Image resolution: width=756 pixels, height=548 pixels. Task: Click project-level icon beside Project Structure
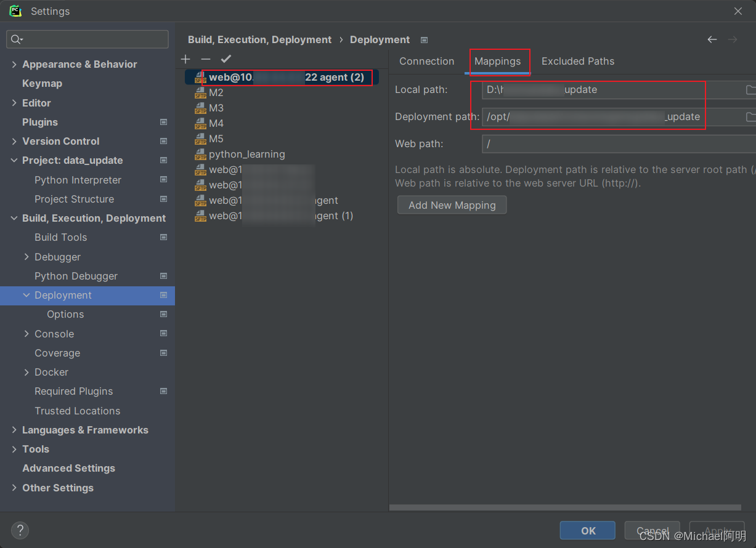163,199
